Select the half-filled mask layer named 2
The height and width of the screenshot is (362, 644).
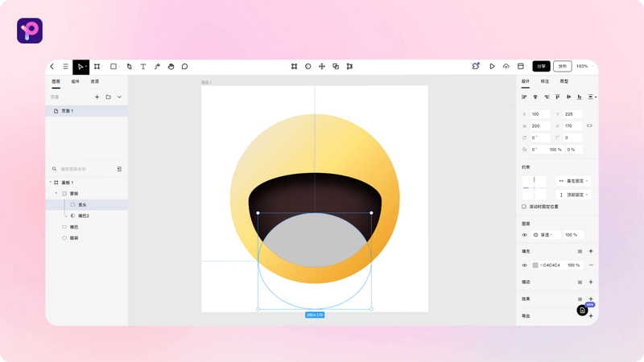pyautogui.click(x=87, y=216)
